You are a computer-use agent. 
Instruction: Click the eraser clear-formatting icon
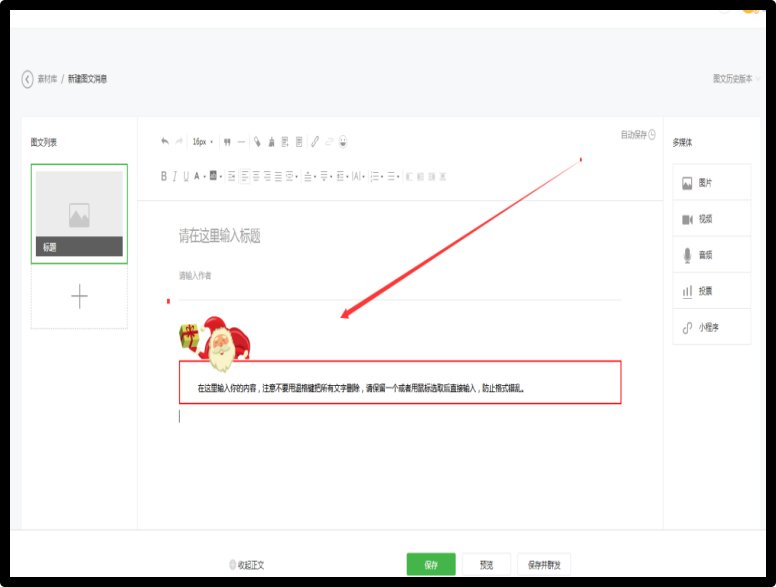coord(257,142)
